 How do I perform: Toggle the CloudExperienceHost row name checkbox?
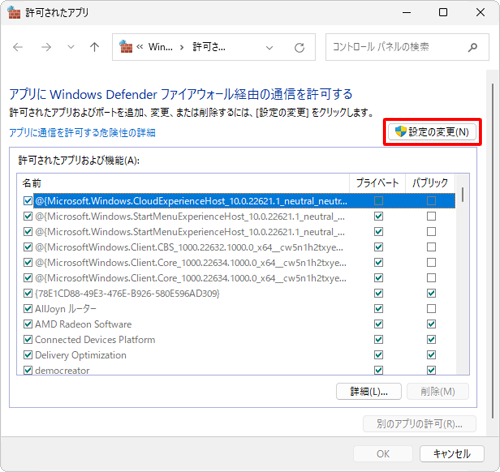pyautogui.click(x=28, y=201)
